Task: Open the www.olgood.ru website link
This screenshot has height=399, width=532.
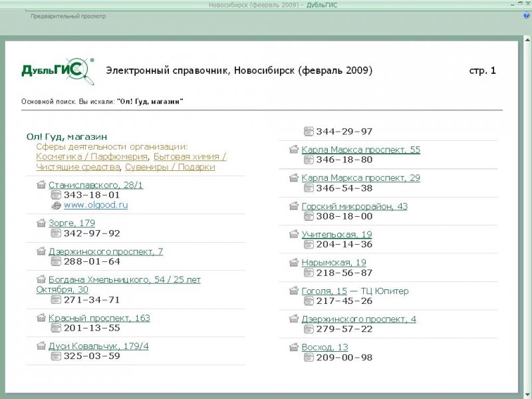Action: (96, 205)
